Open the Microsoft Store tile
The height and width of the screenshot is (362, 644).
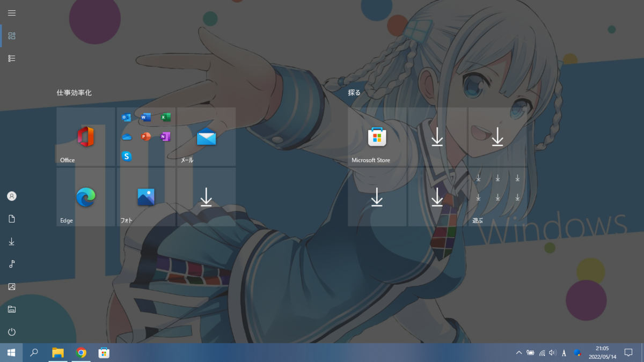[377, 136]
